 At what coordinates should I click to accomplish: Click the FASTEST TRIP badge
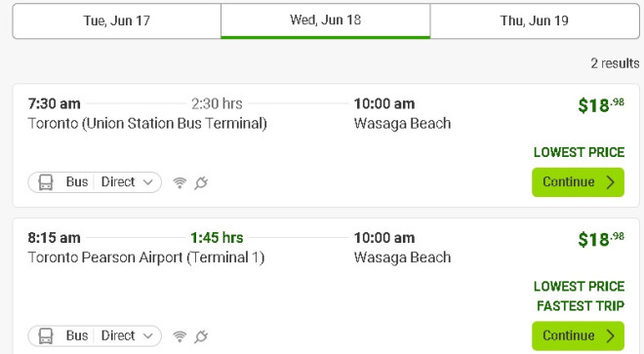[x=581, y=306]
